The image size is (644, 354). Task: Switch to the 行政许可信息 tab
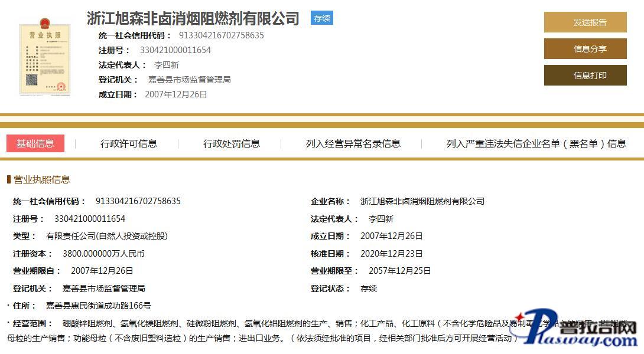[129, 143]
